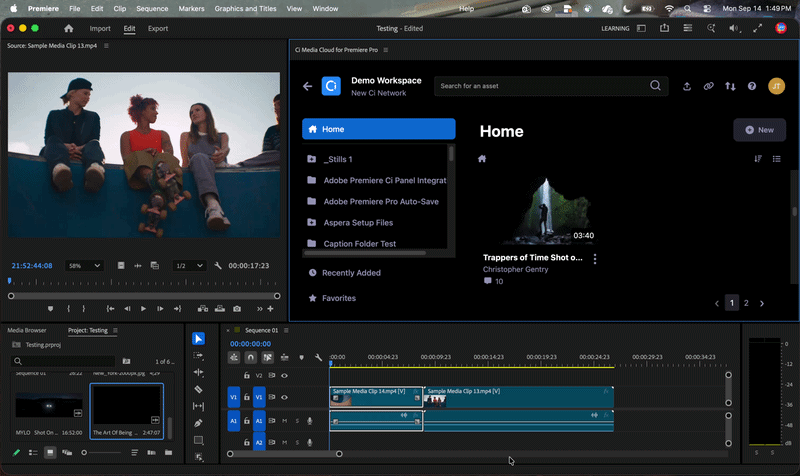This screenshot has width=800, height=476.
Task: Mute the A1 audio track
Action: [x=285, y=421]
